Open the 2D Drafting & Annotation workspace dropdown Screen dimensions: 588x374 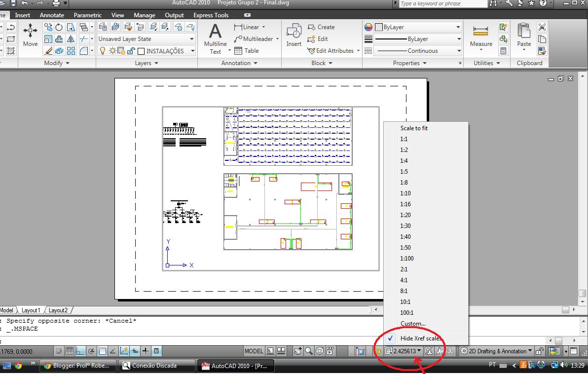pyautogui.click(x=496, y=351)
